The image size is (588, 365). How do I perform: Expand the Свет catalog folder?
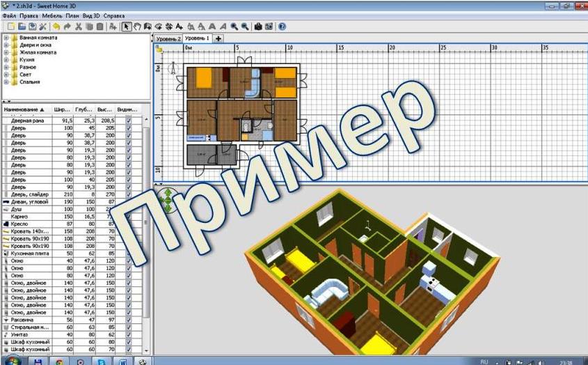coord(6,75)
